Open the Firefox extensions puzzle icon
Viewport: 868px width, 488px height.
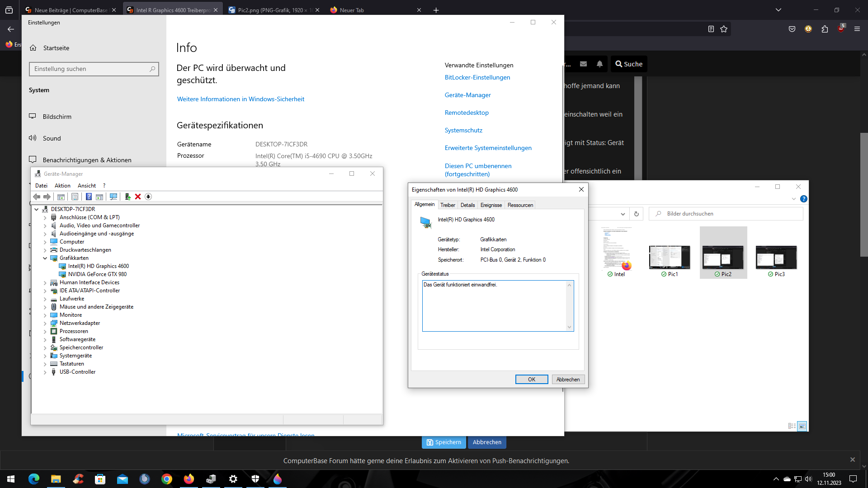(x=825, y=29)
